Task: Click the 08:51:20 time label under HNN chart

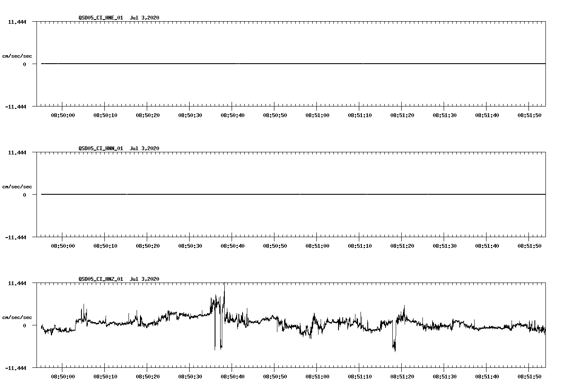Action: click(x=402, y=246)
